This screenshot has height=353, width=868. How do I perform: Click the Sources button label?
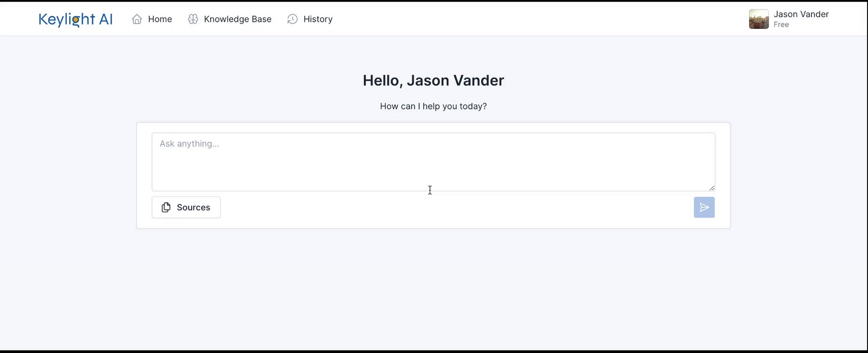tap(193, 207)
